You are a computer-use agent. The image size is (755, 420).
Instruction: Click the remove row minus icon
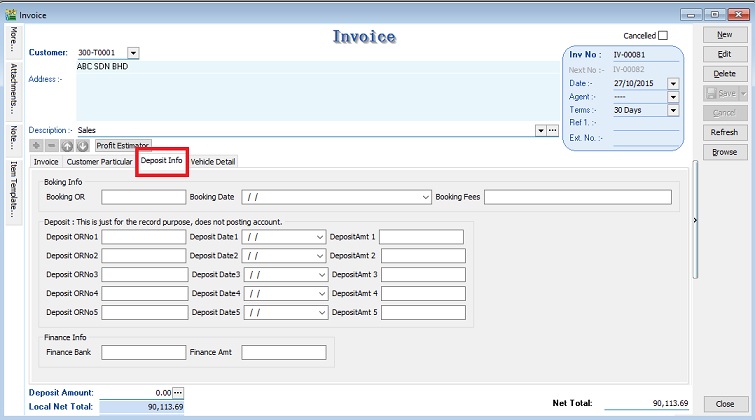[x=52, y=145]
